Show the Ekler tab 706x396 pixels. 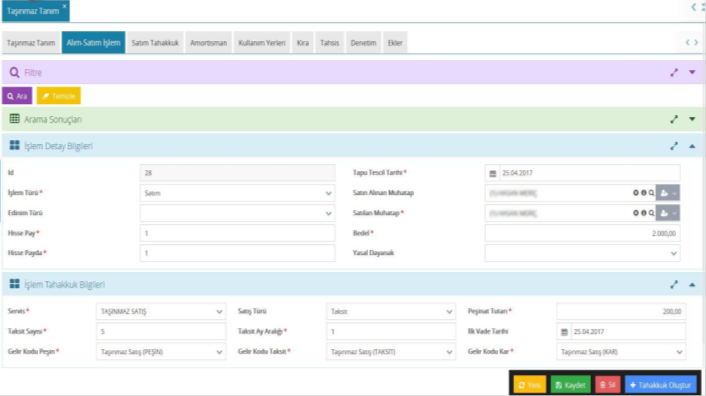pos(395,43)
